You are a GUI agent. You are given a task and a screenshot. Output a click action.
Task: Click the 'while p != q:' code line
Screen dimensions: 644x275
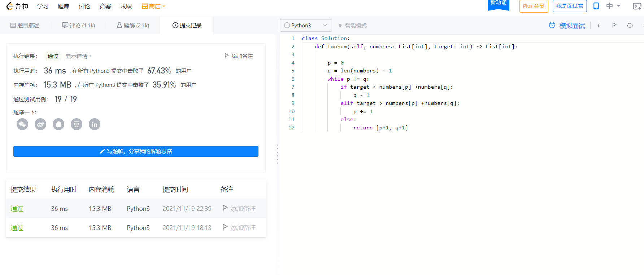pyautogui.click(x=348, y=79)
